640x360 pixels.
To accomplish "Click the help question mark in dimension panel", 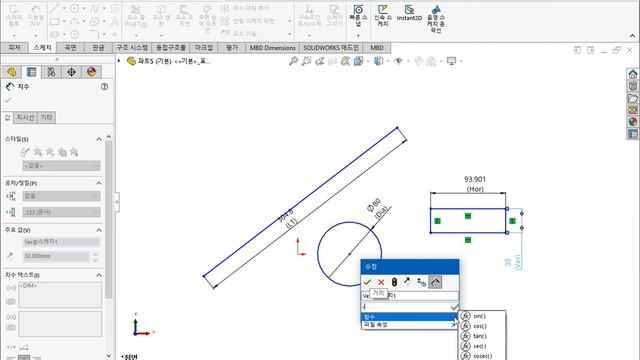I will click(104, 87).
